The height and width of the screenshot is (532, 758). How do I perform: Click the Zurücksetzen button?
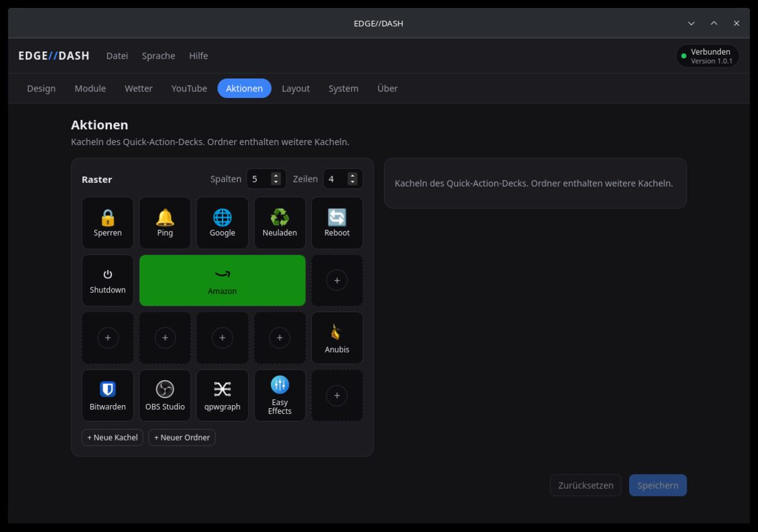[586, 485]
